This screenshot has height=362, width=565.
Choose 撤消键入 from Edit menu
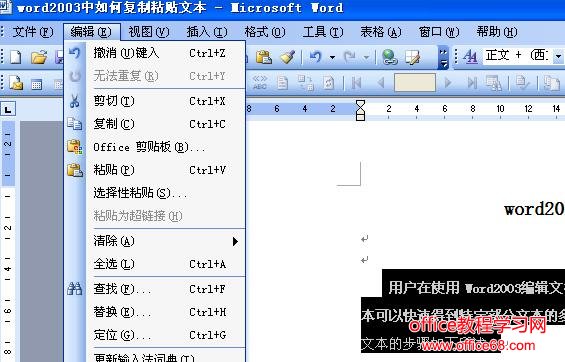point(155,53)
